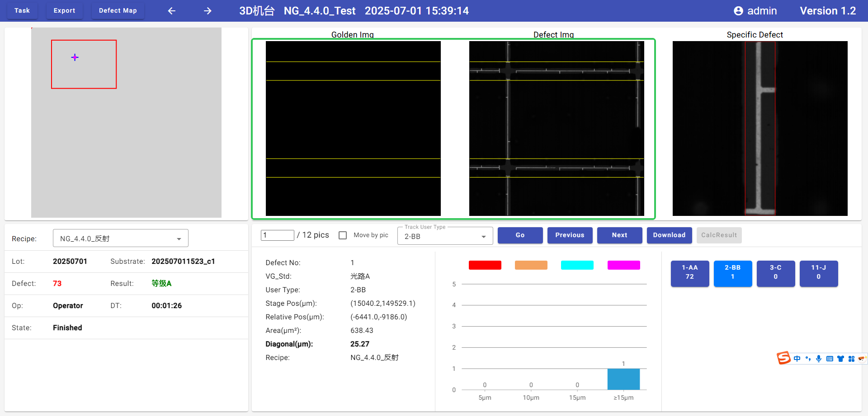
Task: Click the Diagonal value 25.27
Action: [x=360, y=344]
